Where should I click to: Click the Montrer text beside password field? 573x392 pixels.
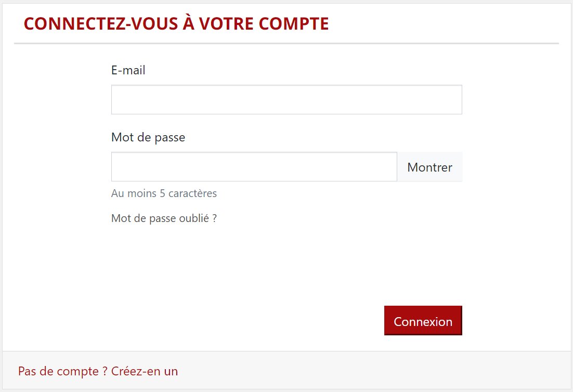(x=429, y=167)
